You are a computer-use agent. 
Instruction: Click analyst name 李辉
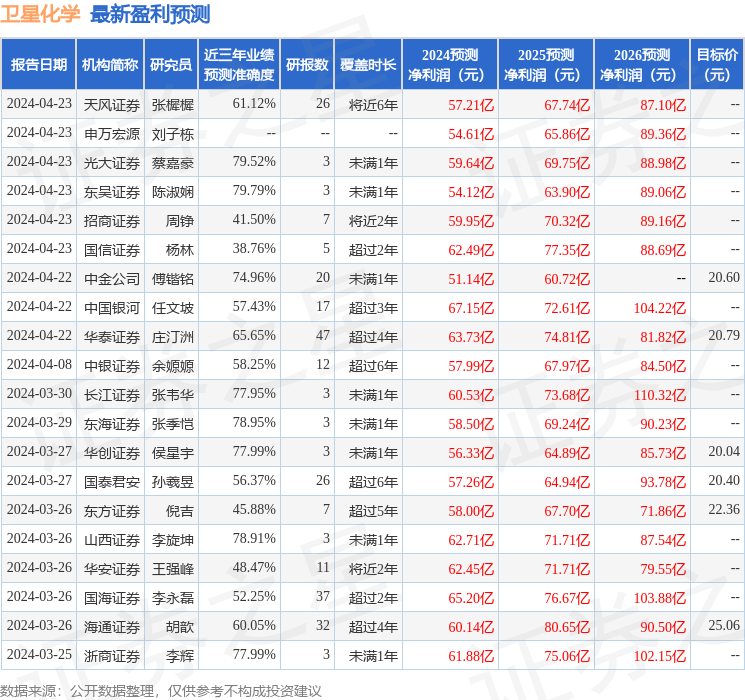(x=180, y=656)
